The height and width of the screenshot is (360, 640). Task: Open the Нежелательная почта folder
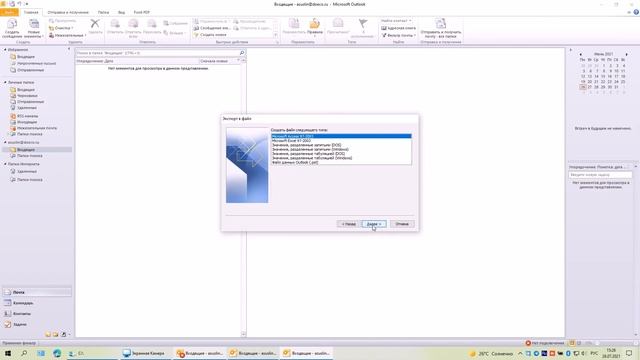coord(37,128)
